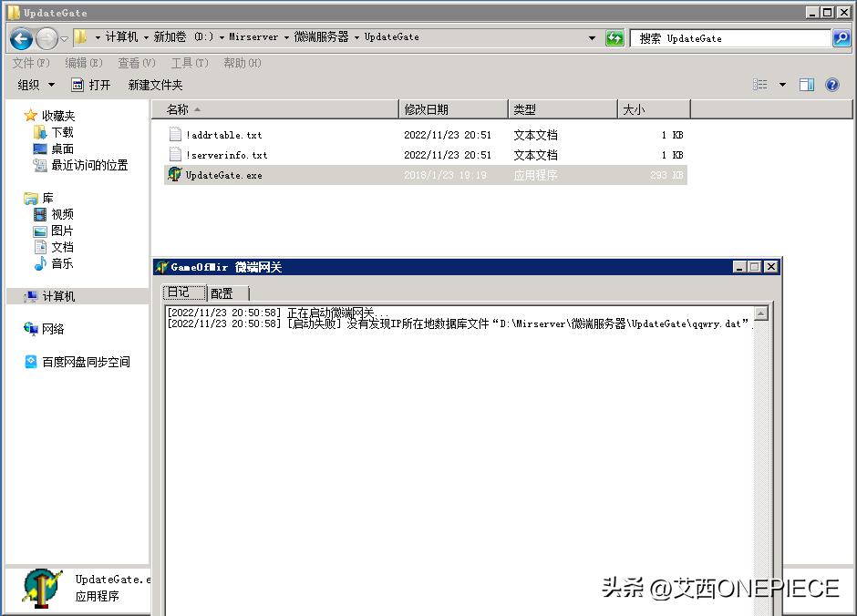Viewport: 857px width, 616px height.
Task: Open the 查看(V) menu
Action: (137, 63)
